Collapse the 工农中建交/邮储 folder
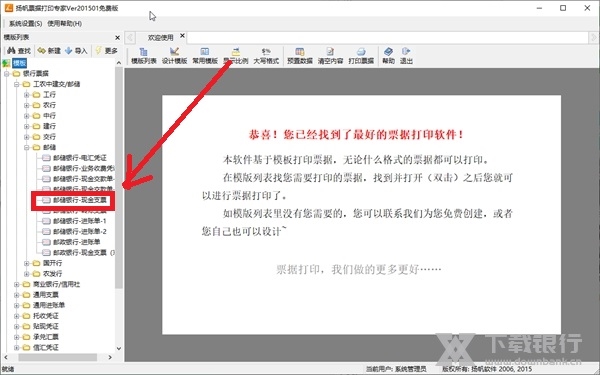The image size is (600, 375). pyautogui.click(x=16, y=84)
